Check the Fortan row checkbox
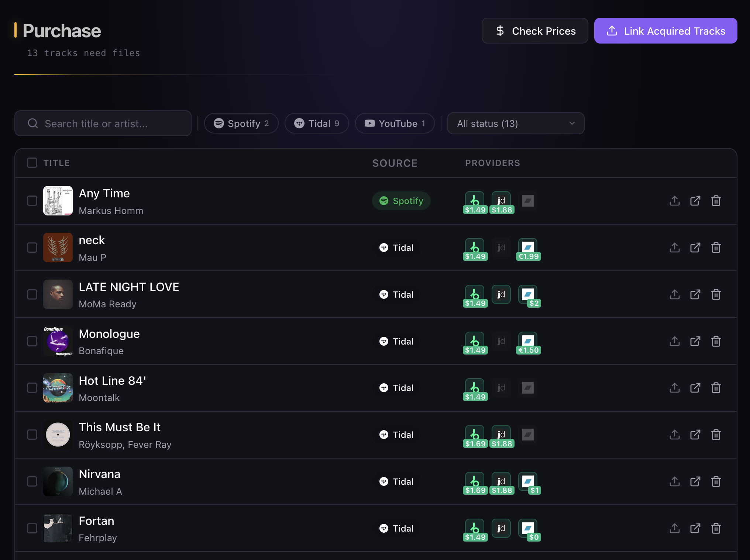This screenshot has width=750, height=560. pos(32,528)
